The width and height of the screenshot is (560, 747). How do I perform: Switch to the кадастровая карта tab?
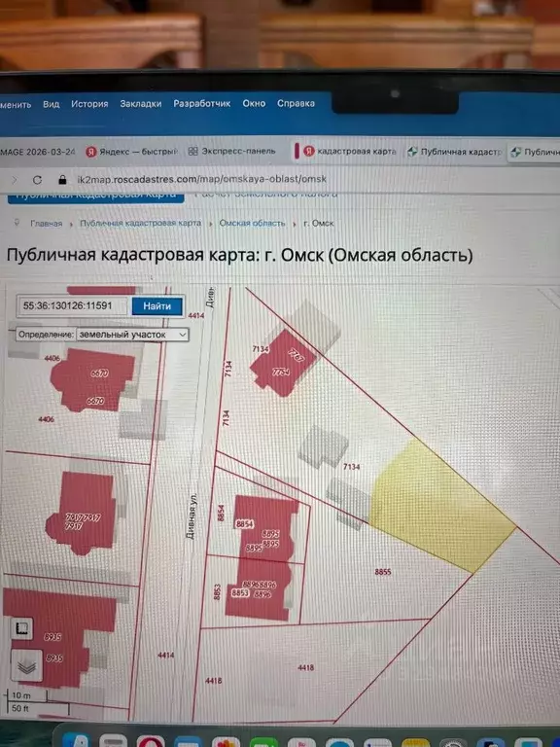[x=350, y=151]
